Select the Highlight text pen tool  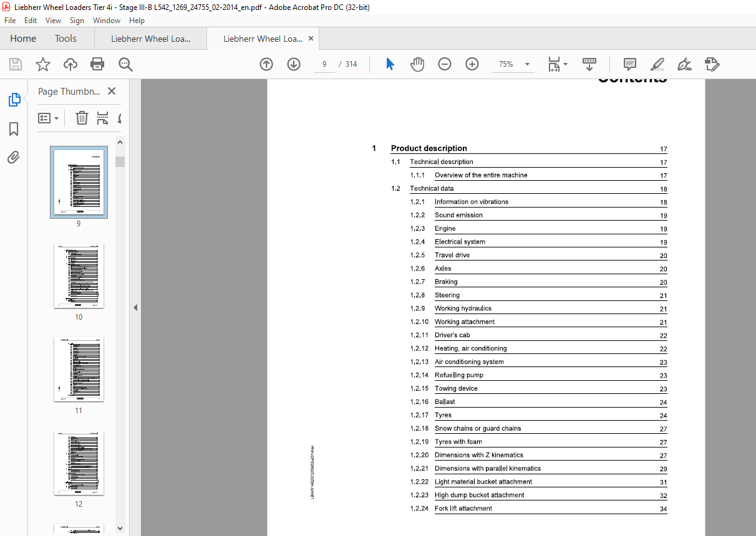pos(657,64)
